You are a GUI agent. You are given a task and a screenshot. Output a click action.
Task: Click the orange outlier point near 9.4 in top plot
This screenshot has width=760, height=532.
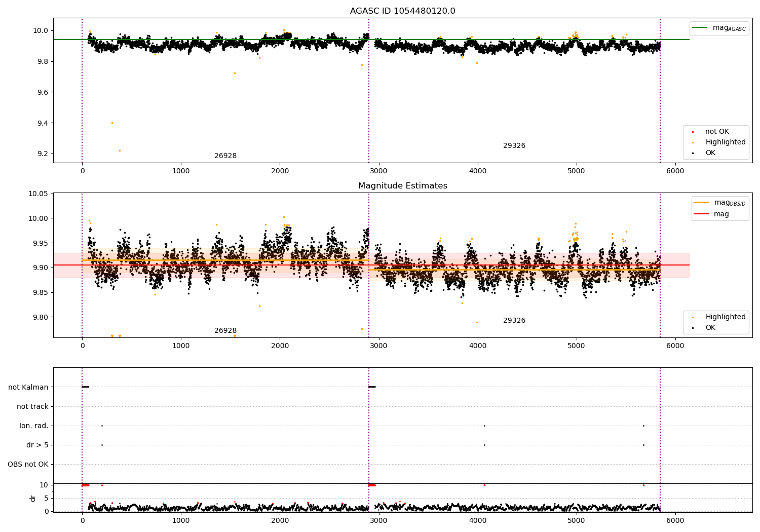pyautogui.click(x=112, y=123)
